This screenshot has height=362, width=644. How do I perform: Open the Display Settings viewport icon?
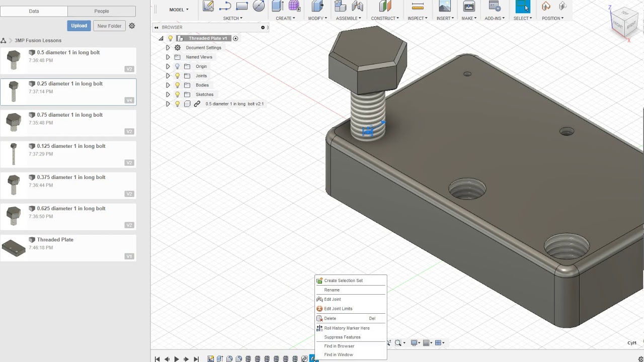click(x=414, y=343)
